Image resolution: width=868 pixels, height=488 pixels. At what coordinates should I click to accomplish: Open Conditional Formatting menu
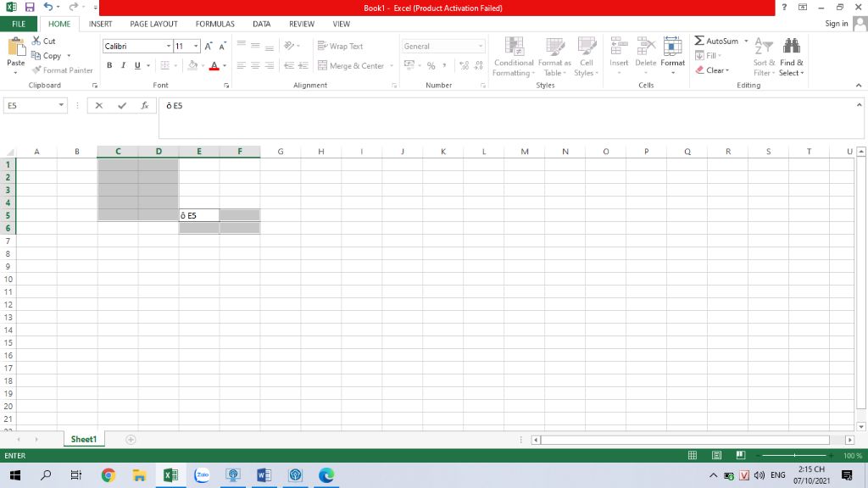pyautogui.click(x=514, y=57)
